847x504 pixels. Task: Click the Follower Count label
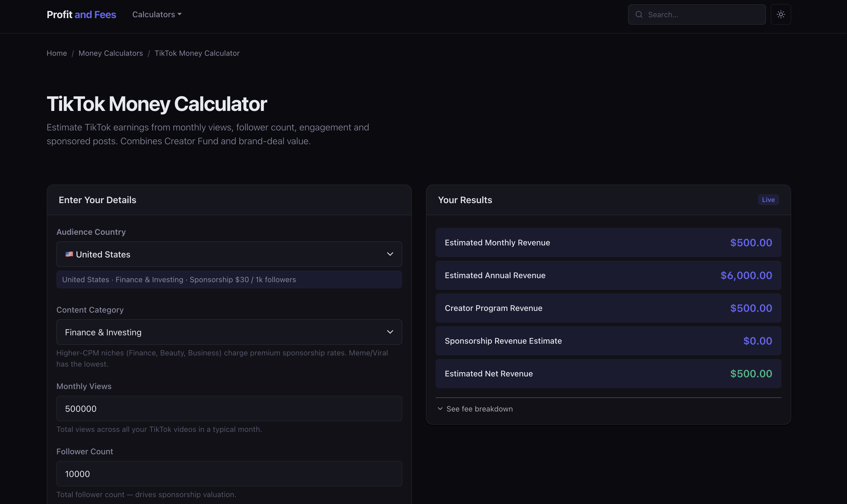pyautogui.click(x=84, y=451)
